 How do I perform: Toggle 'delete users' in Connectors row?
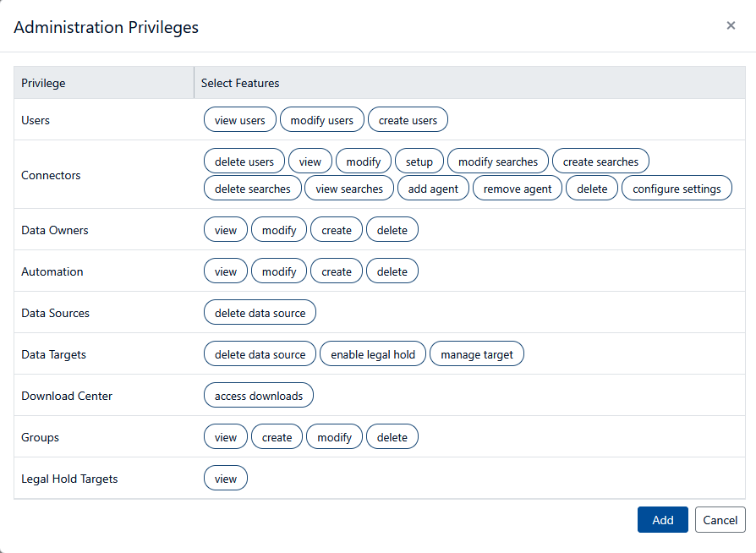[244, 162]
